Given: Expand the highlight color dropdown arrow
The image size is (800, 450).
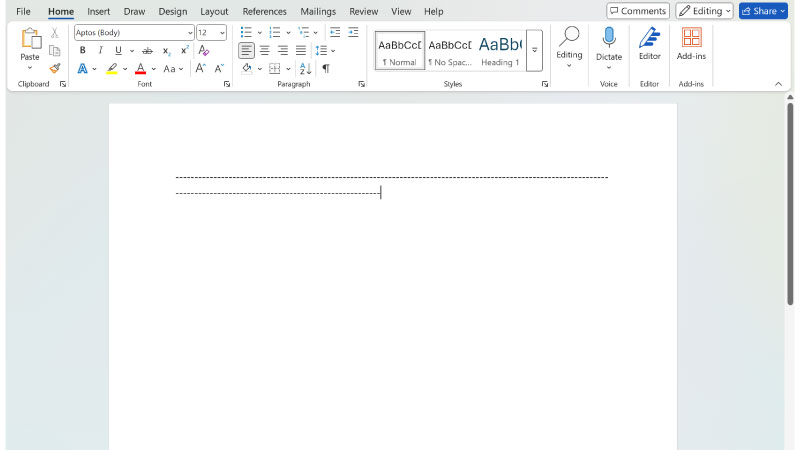Looking at the screenshot, I should click(x=125, y=69).
